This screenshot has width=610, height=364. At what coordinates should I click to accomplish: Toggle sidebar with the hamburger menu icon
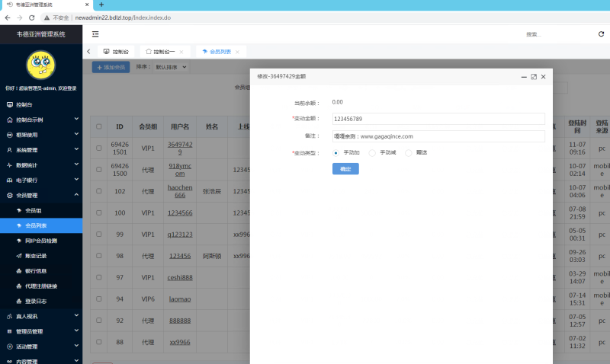[95, 34]
